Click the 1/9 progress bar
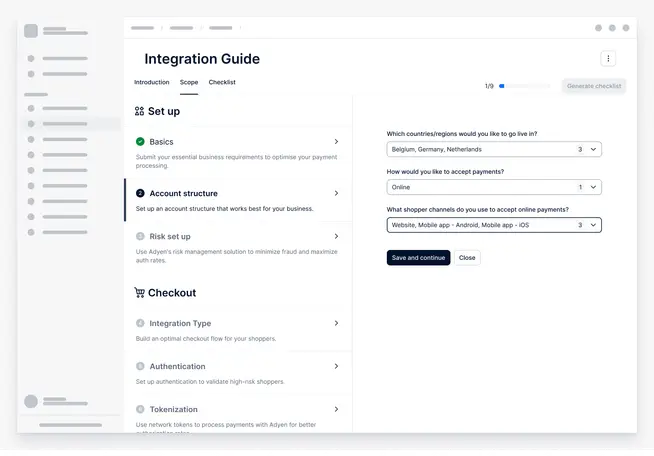Screen dimensions: 654x456 point(525,86)
